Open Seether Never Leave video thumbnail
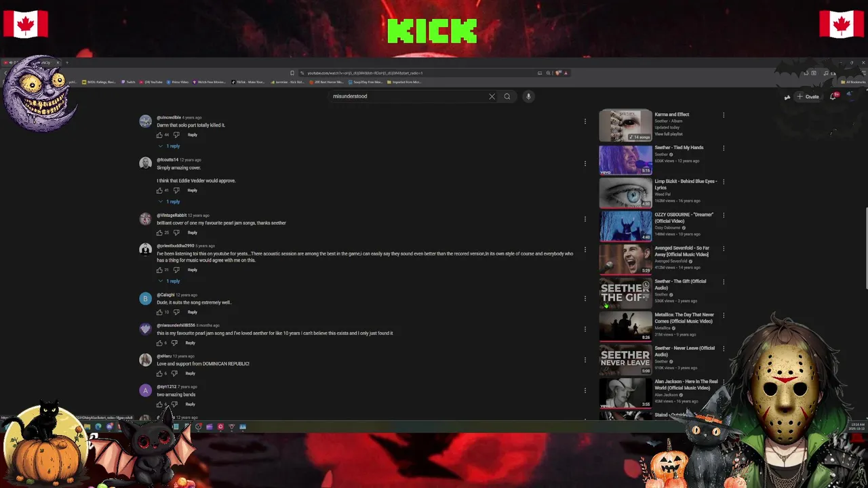868x488 pixels. [x=625, y=359]
